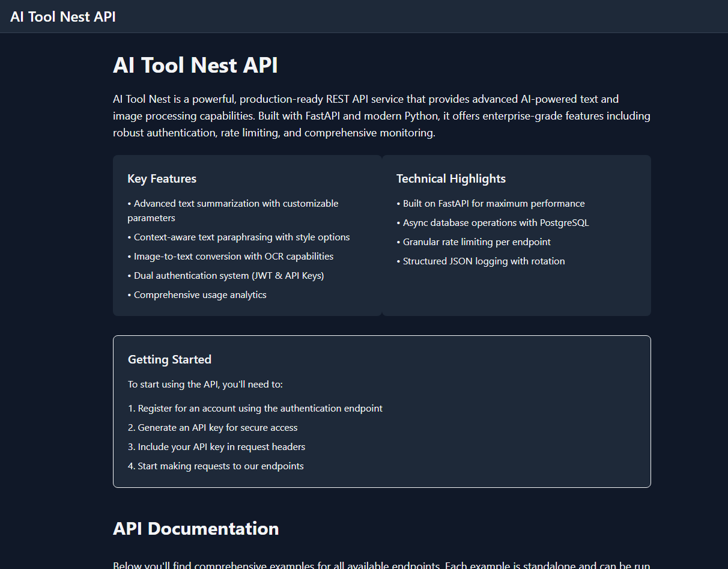
Task: Open the Getting Started panel
Action: (169, 359)
